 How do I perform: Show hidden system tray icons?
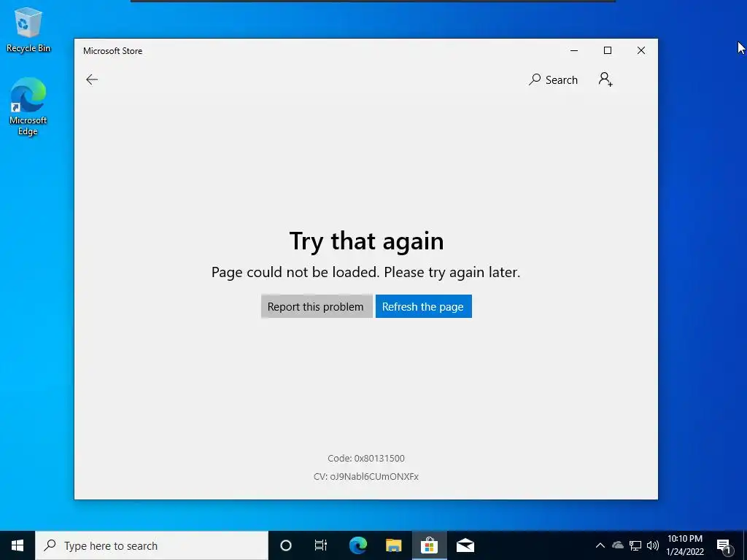point(600,545)
